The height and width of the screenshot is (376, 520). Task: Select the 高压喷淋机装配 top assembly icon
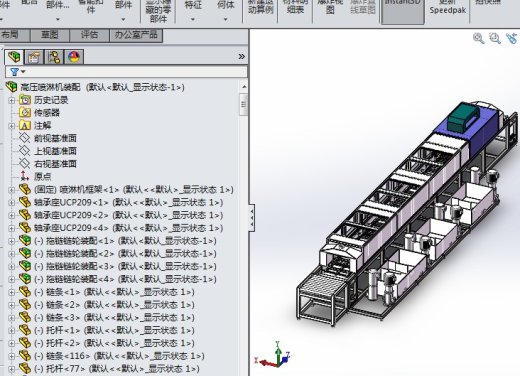11,87
